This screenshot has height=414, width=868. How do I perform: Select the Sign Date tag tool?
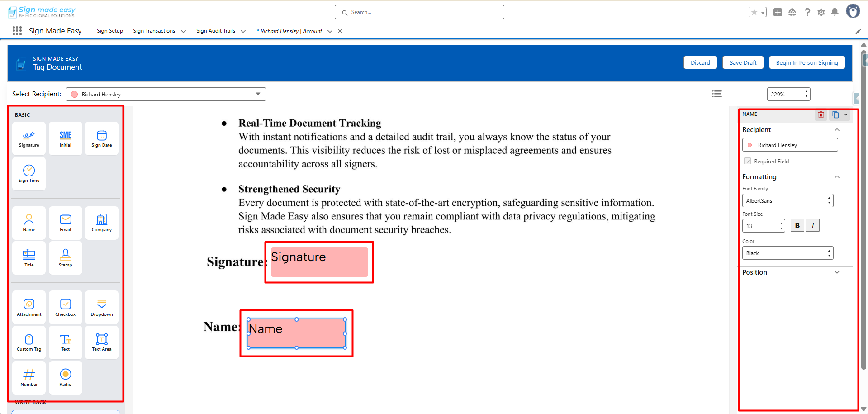(102, 138)
